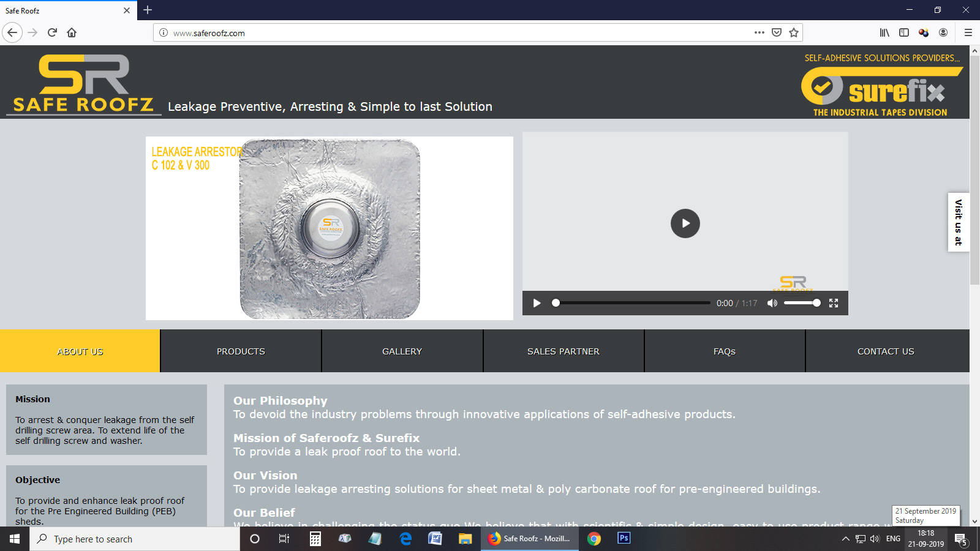Open File Explorer from the taskbar
980x551 pixels.
click(466, 539)
